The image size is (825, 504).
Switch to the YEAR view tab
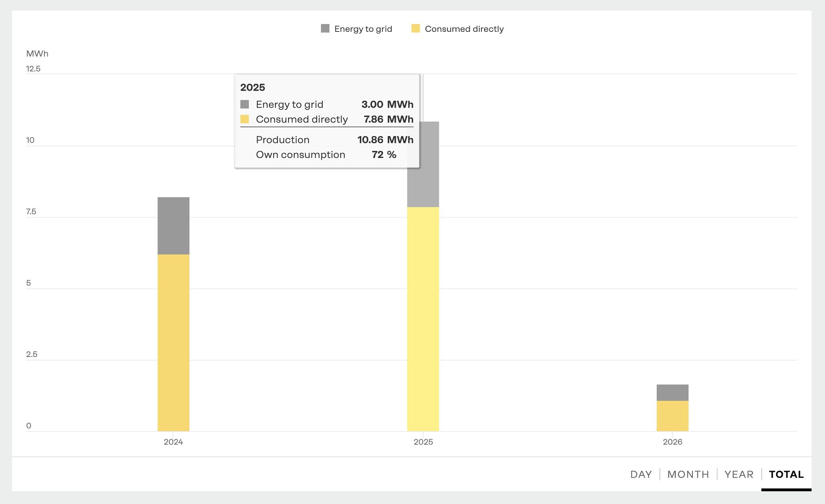coord(739,474)
